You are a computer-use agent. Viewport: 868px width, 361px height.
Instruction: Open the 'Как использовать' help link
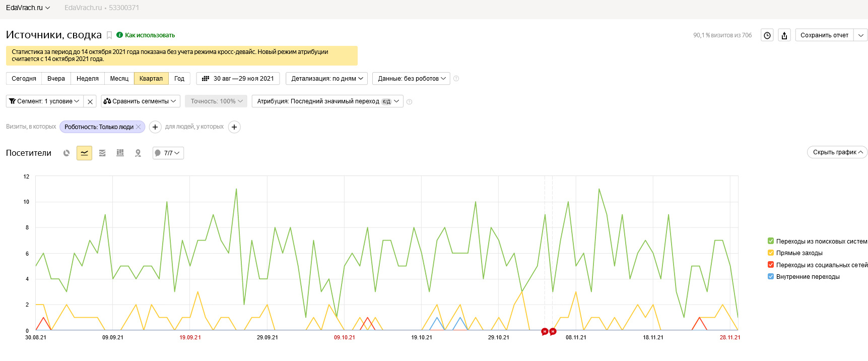click(x=150, y=35)
